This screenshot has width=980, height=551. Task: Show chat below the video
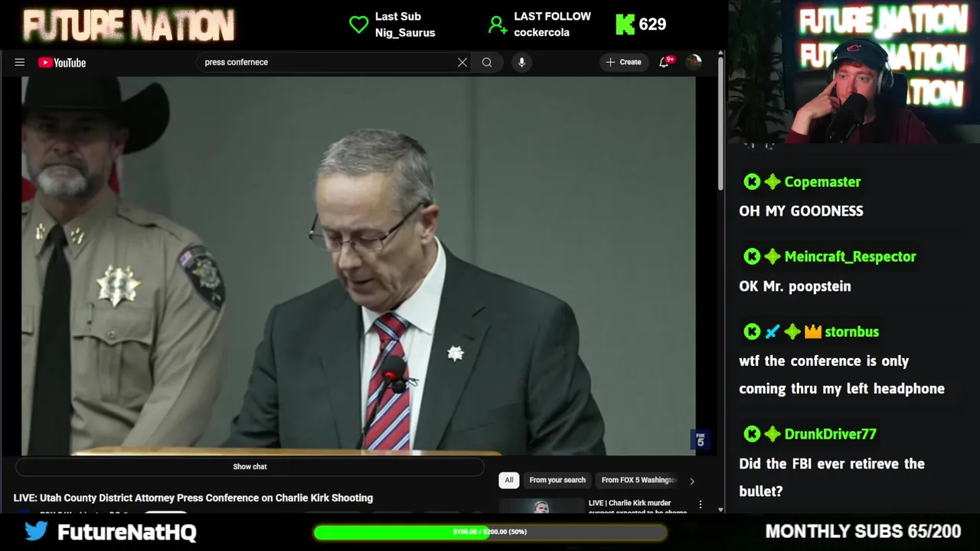point(250,467)
